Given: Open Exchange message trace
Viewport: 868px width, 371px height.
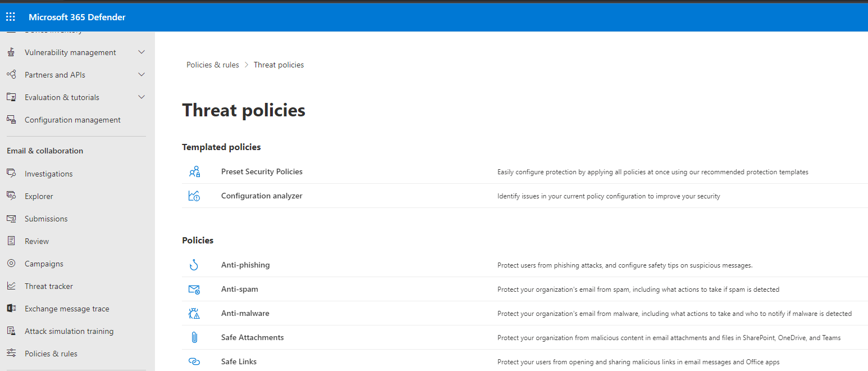Looking at the screenshot, I should pyautogui.click(x=67, y=309).
